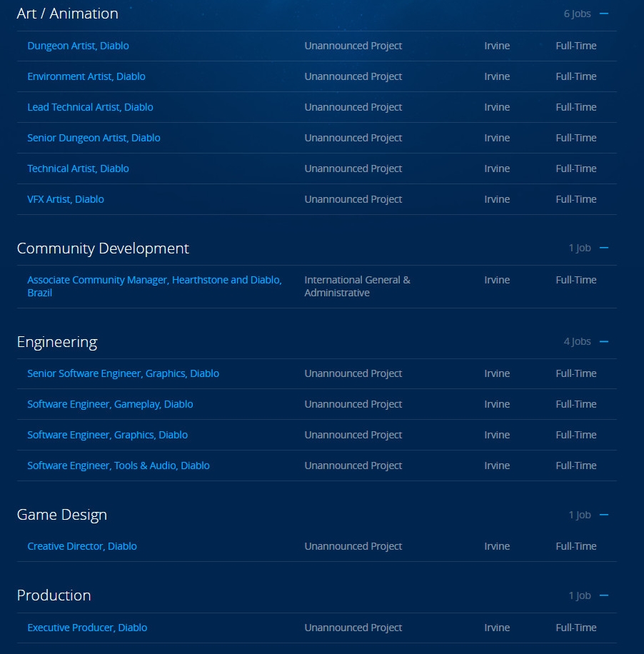Click "1 Job" count beside Production
644x654 pixels.
point(580,595)
